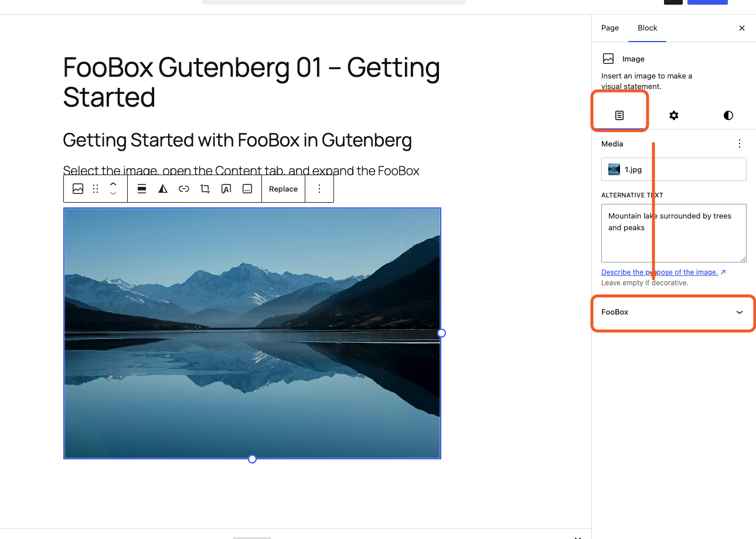This screenshot has width=756, height=539.
Task: Insert a link on the image
Action: click(x=184, y=189)
